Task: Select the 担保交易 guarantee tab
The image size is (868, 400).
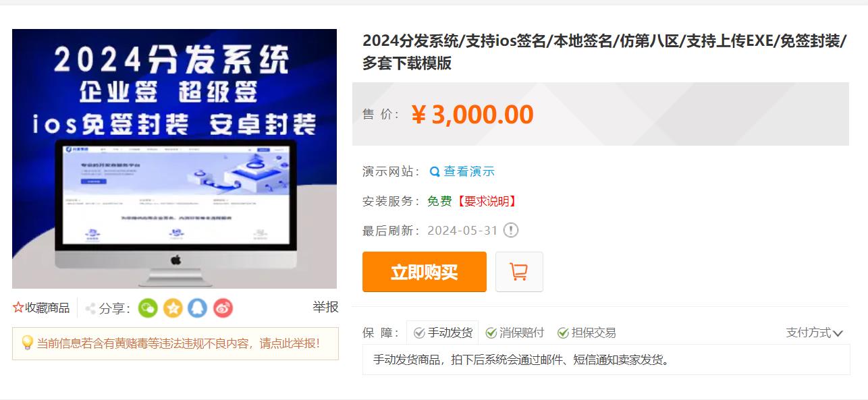Action: click(587, 333)
